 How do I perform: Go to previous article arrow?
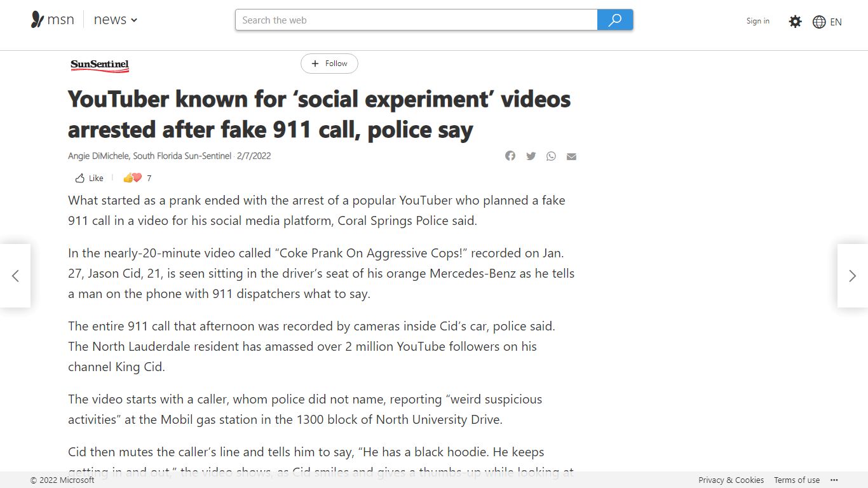pos(15,276)
